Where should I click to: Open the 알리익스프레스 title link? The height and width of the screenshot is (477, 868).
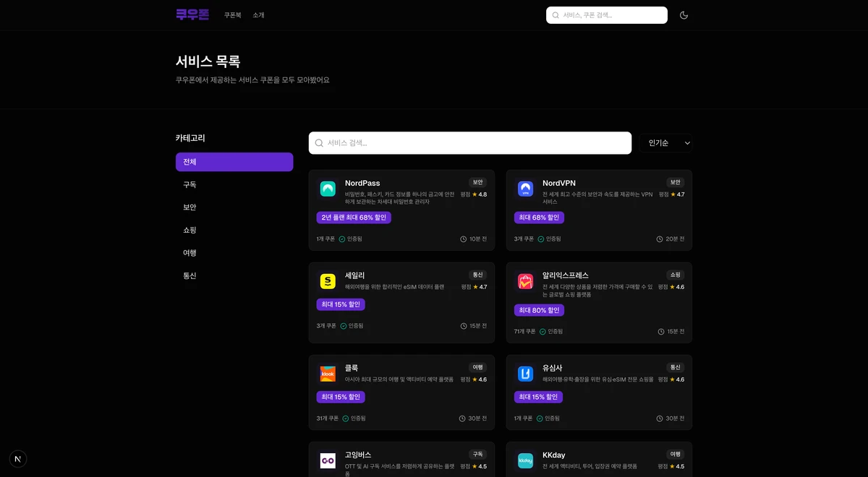coord(566,276)
